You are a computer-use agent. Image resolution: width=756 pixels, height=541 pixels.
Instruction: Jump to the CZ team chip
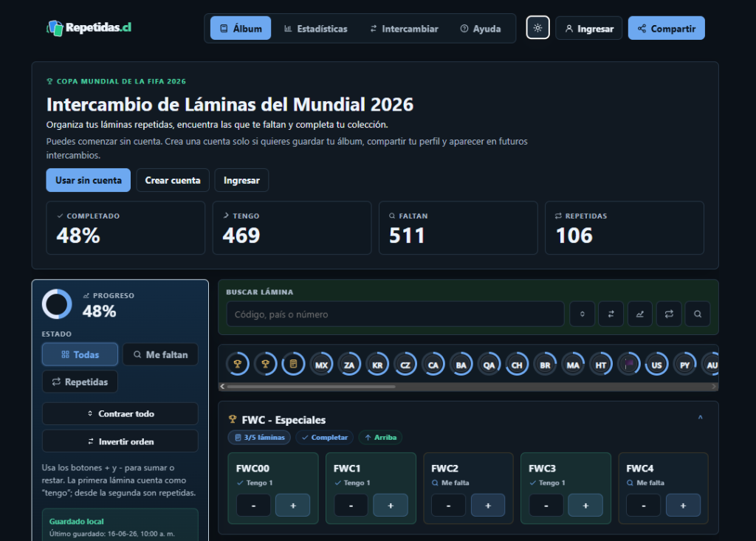[405, 364]
